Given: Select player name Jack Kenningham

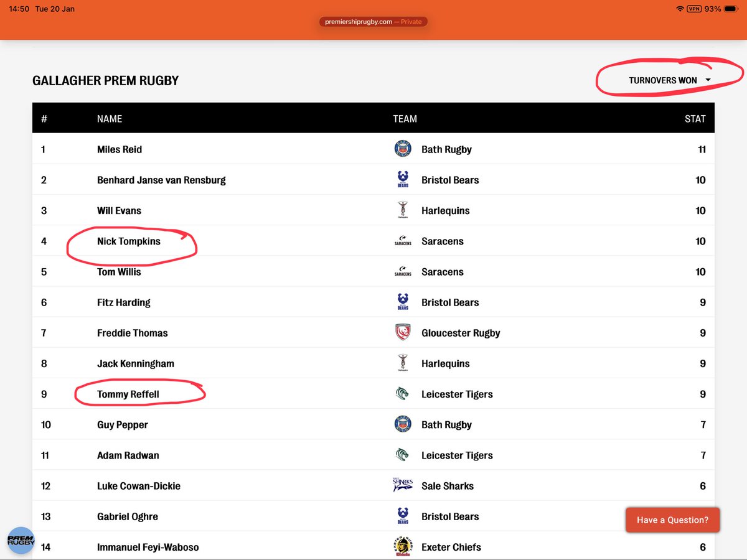Looking at the screenshot, I should (136, 363).
